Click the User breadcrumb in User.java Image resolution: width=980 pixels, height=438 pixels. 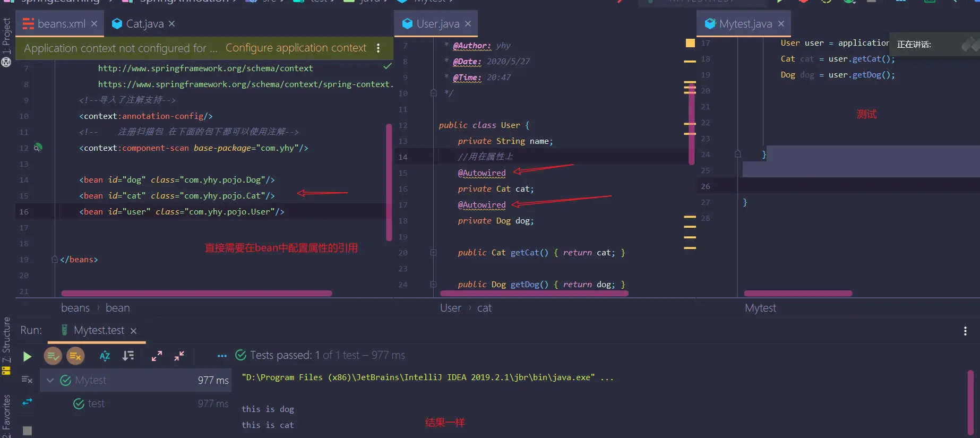pyautogui.click(x=450, y=308)
